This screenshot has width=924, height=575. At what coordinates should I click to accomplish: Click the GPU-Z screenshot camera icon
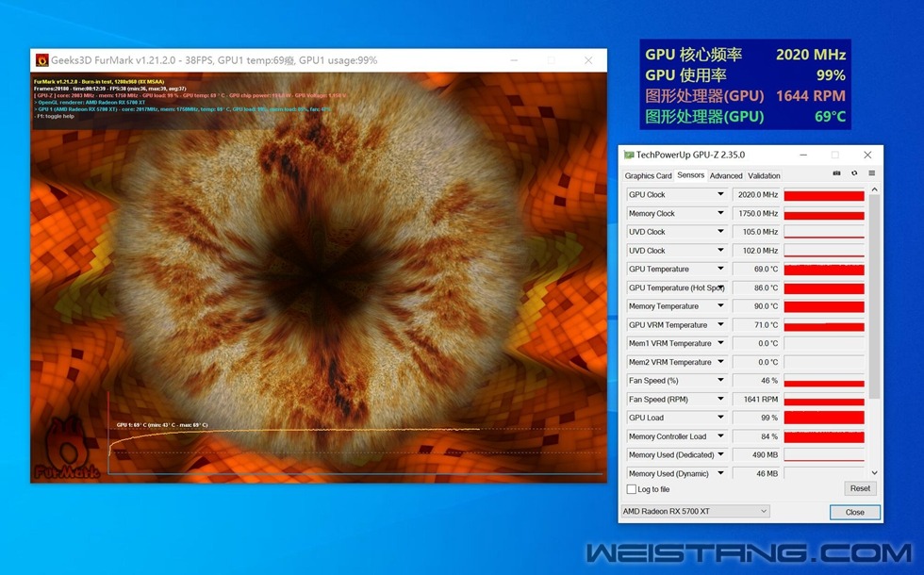coord(836,173)
